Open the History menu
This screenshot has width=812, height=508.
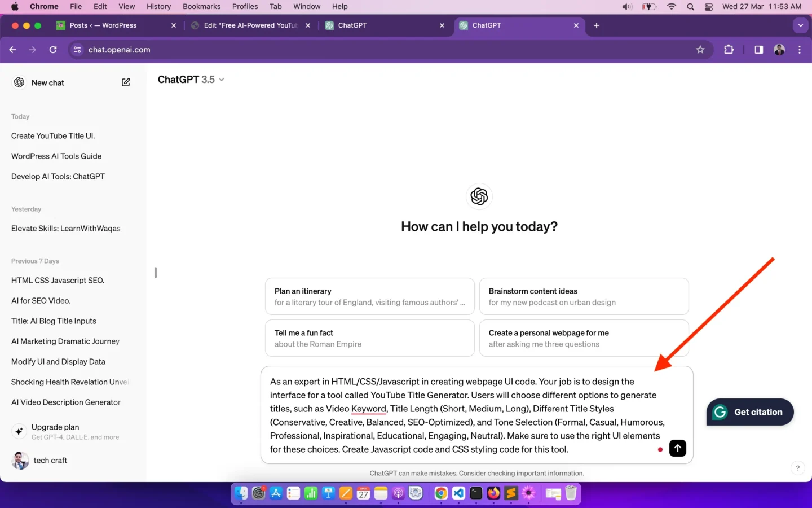158,7
